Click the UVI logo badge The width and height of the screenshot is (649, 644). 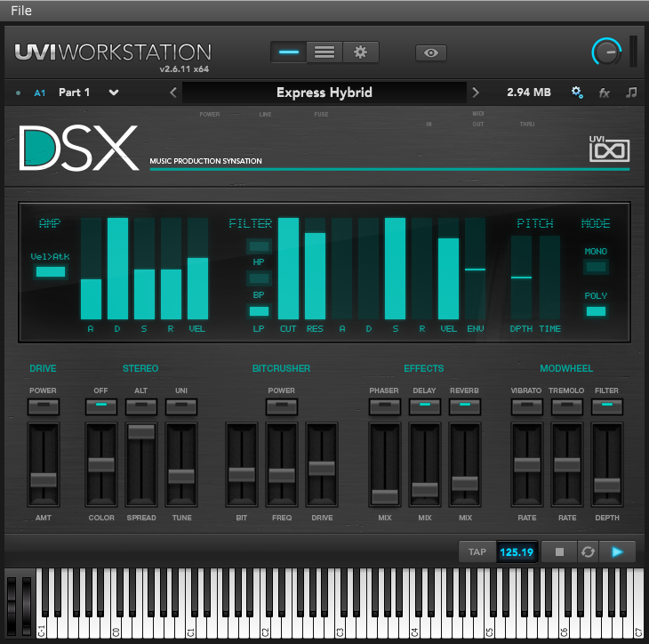tap(609, 149)
